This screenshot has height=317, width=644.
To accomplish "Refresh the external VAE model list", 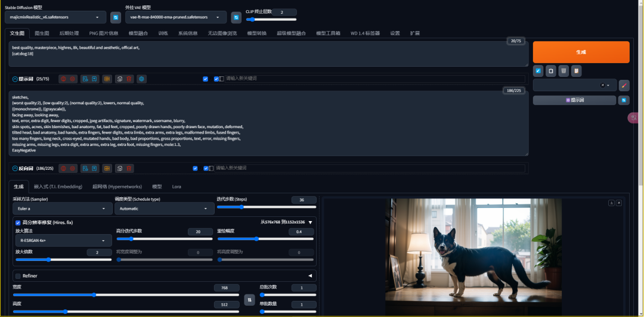I will click(x=236, y=17).
